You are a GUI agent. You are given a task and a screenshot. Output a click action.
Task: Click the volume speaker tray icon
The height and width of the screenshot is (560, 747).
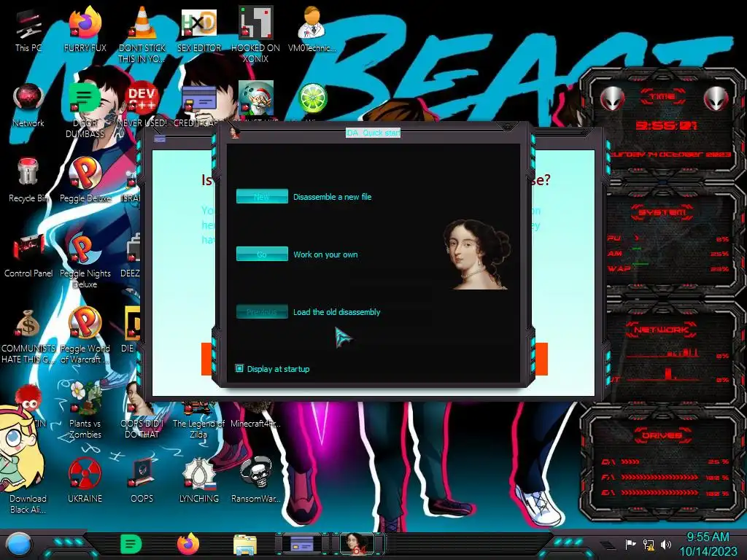pyautogui.click(x=666, y=544)
